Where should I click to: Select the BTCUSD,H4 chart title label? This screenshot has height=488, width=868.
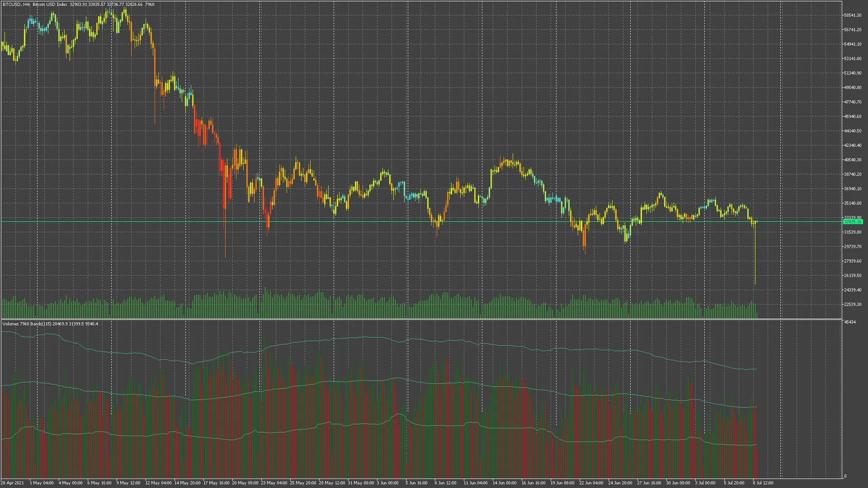(x=14, y=4)
